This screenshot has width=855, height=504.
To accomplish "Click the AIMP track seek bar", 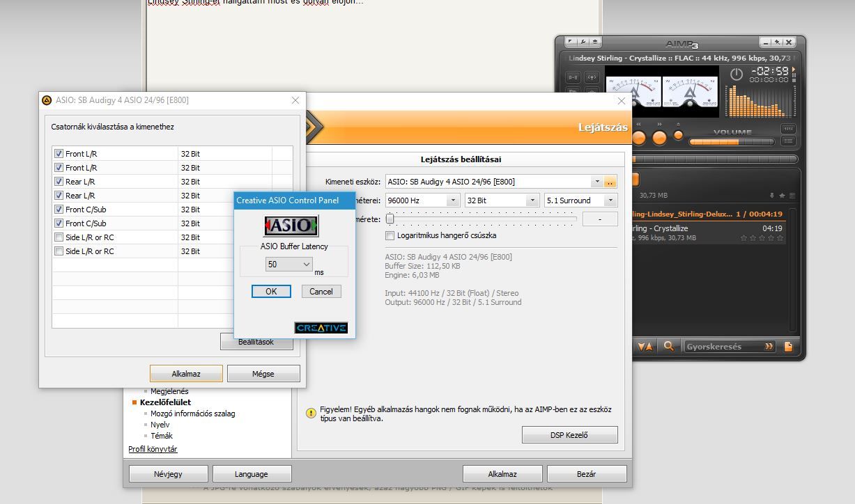I will click(x=714, y=159).
